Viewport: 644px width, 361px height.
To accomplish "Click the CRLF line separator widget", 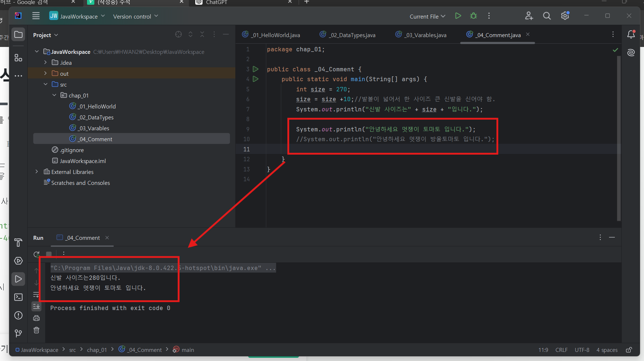I will coord(561,350).
